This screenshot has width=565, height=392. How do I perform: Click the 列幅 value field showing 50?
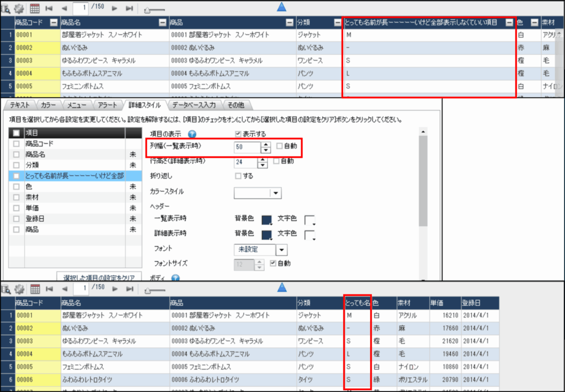point(246,147)
